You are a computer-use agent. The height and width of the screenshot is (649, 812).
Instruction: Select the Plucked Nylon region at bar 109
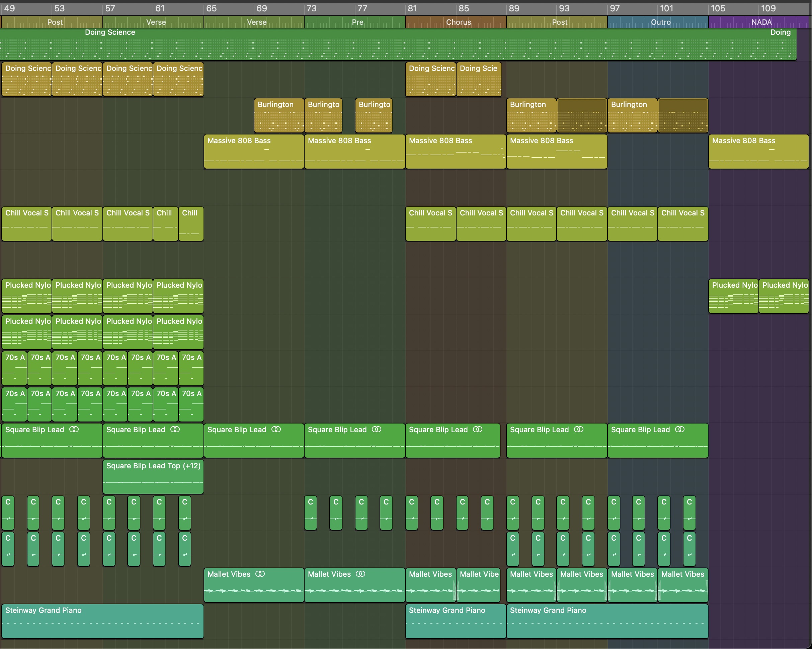pyautogui.click(x=784, y=296)
